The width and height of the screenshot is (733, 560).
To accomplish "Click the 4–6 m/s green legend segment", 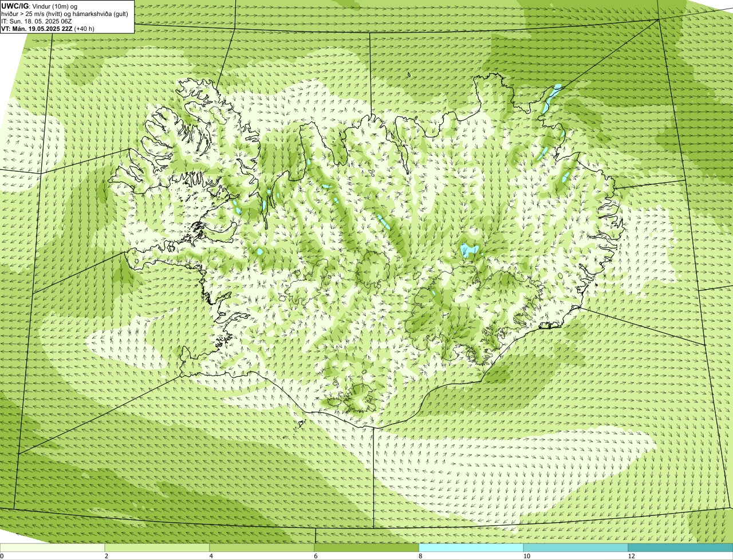I will 262,547.
